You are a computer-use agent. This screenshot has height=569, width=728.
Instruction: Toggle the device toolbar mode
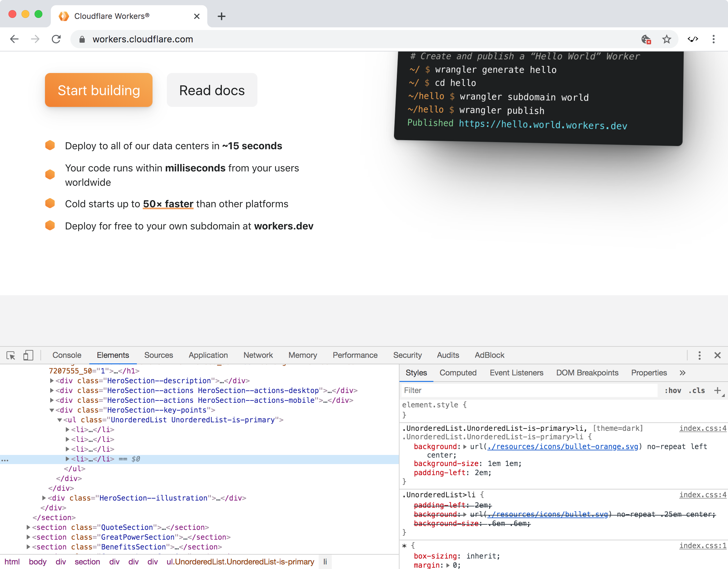point(28,355)
